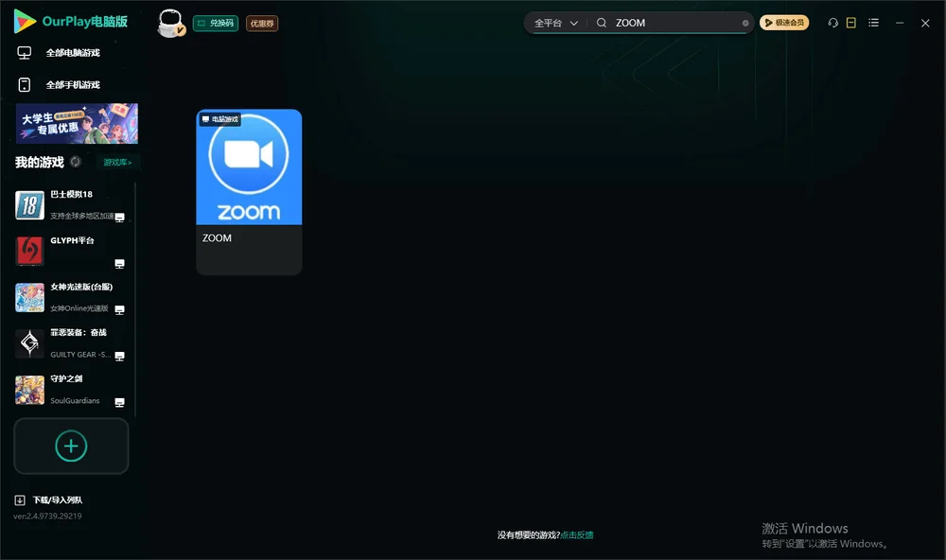
Task: Open the 优惠券 coupon button
Action: (x=262, y=24)
